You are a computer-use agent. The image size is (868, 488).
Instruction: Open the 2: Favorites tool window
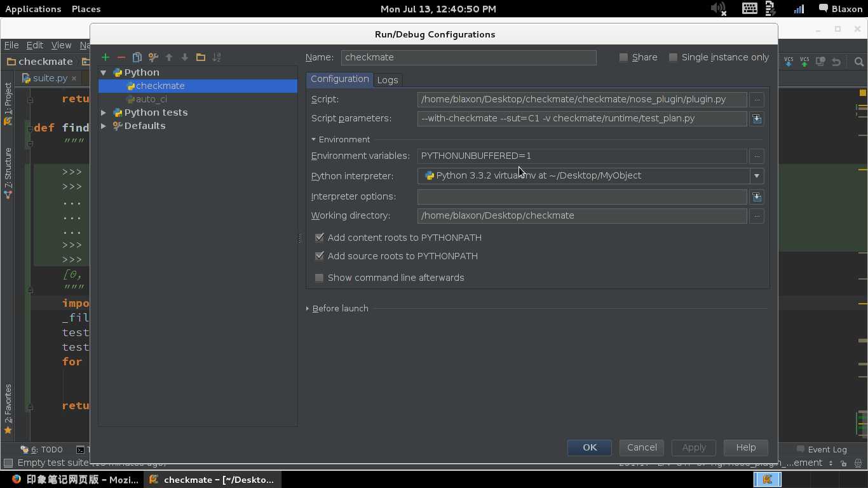8,409
